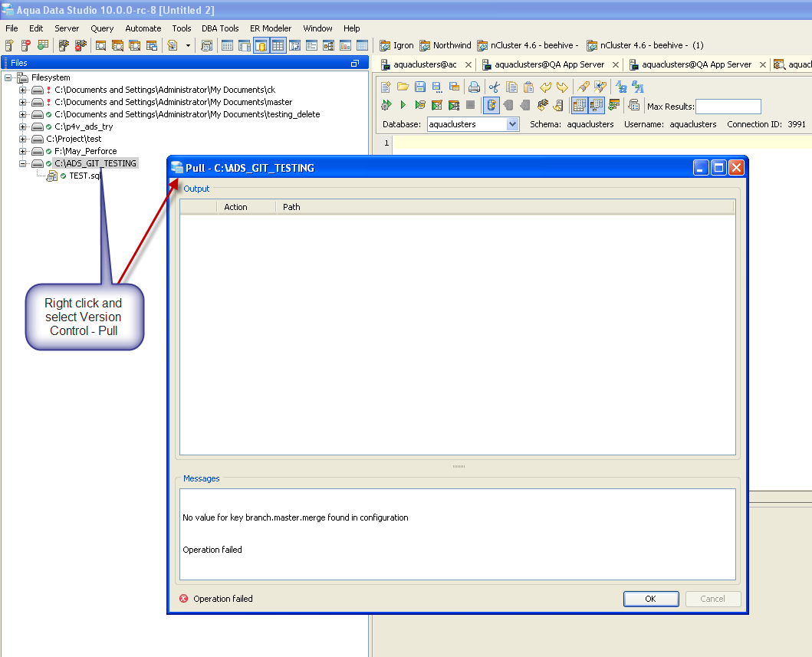Image resolution: width=812 pixels, height=657 pixels.
Task: Click the Redo yellow arrow icon
Action: click(x=562, y=87)
